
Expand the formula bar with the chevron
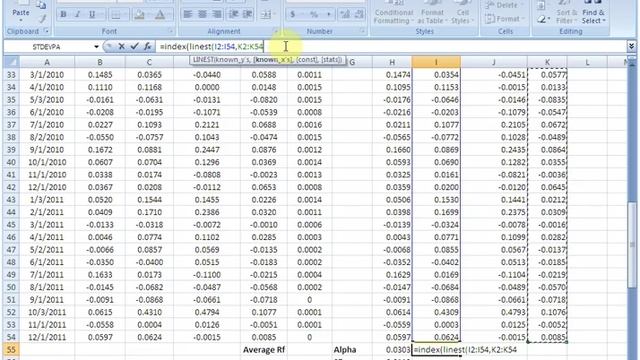point(631,47)
